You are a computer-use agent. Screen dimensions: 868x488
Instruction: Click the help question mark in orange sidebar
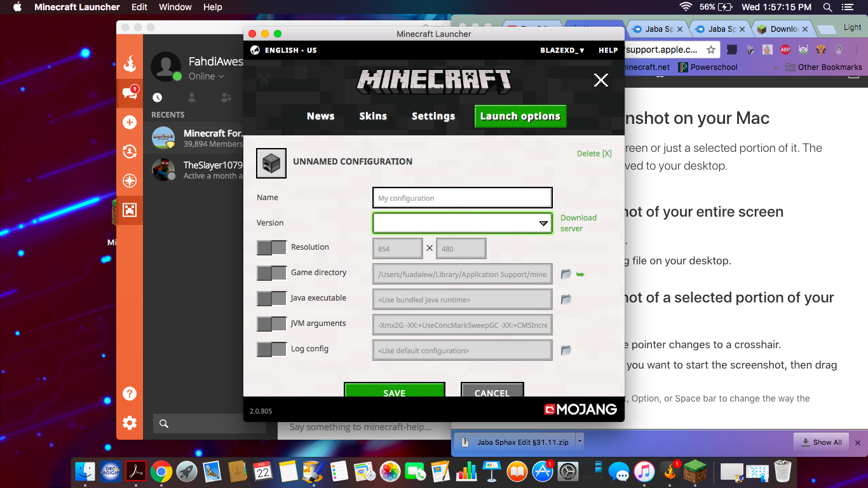pos(130,393)
